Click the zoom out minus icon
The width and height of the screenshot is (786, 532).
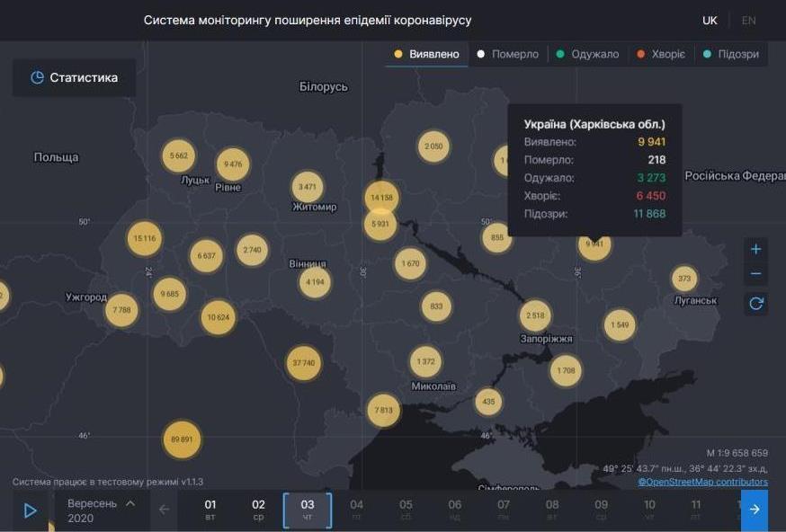tap(755, 271)
